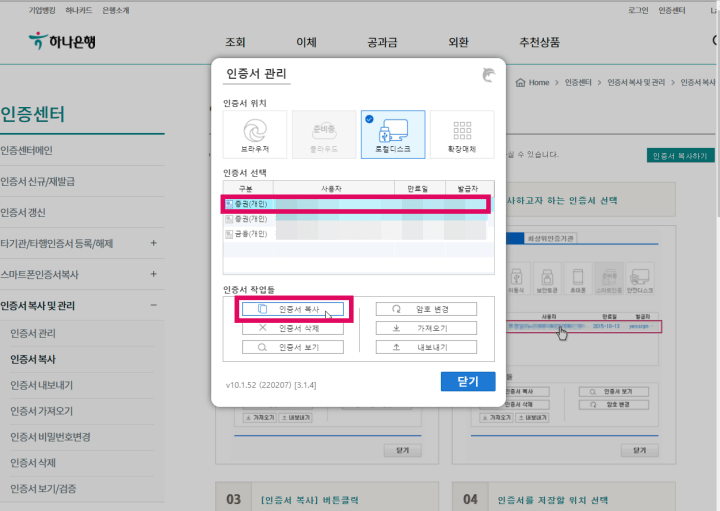Expand 타기관/타행인증서 등록/해제 plus icon
The width and height of the screenshot is (720, 511).
pyautogui.click(x=153, y=243)
